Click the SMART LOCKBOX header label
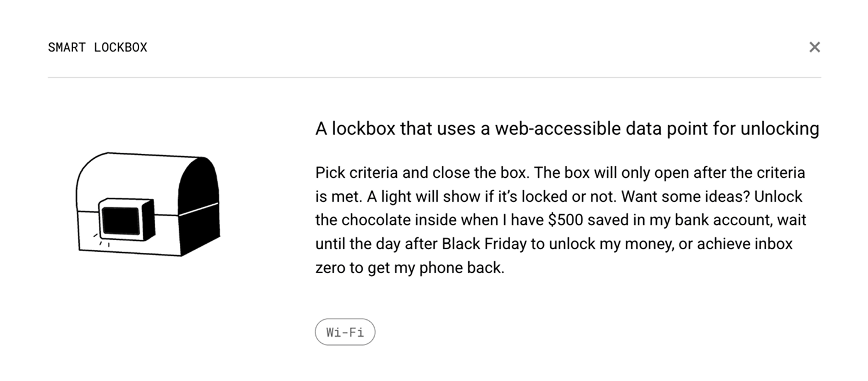 point(98,47)
